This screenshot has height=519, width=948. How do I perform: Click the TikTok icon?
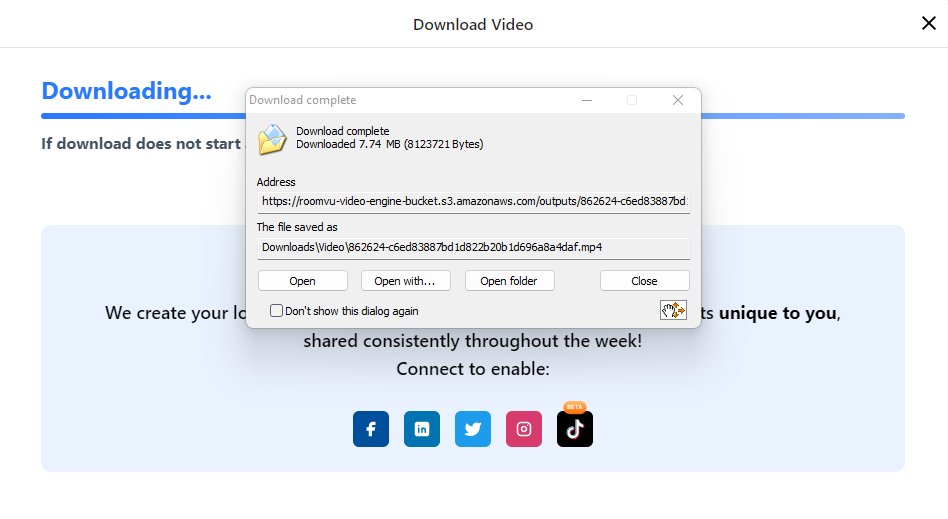point(575,430)
